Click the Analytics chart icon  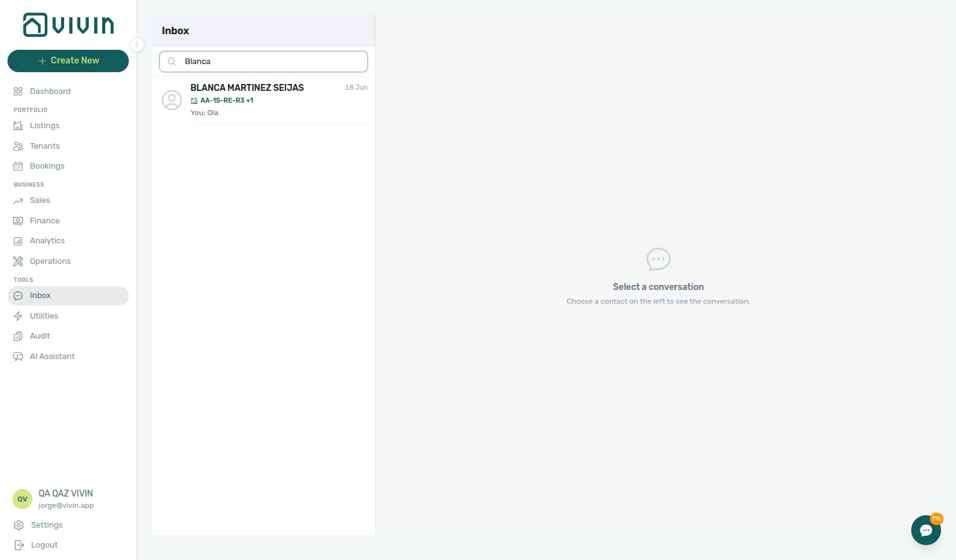click(x=18, y=241)
